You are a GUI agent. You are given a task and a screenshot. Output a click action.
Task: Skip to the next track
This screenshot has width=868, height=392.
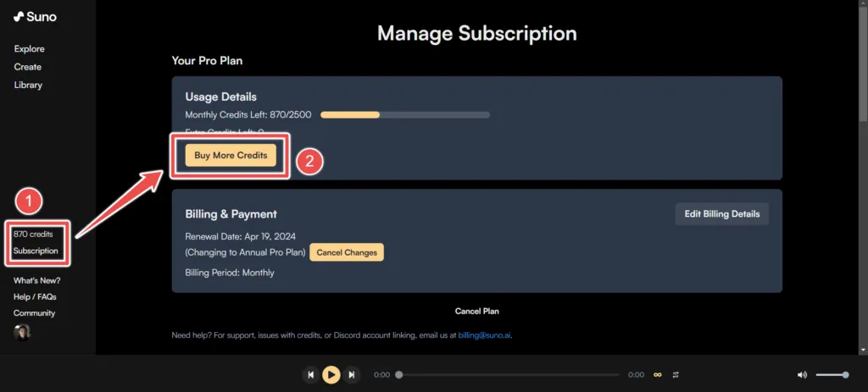pyautogui.click(x=352, y=374)
